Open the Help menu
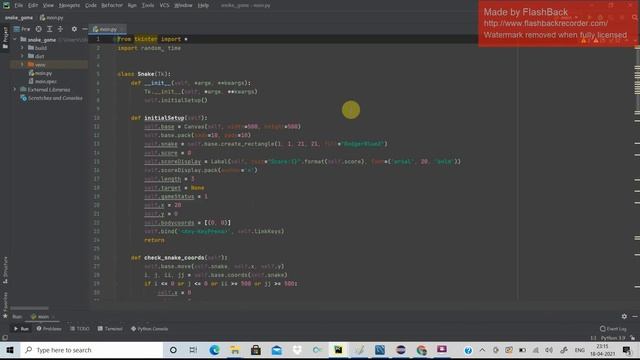The image size is (640, 360). (x=203, y=5)
